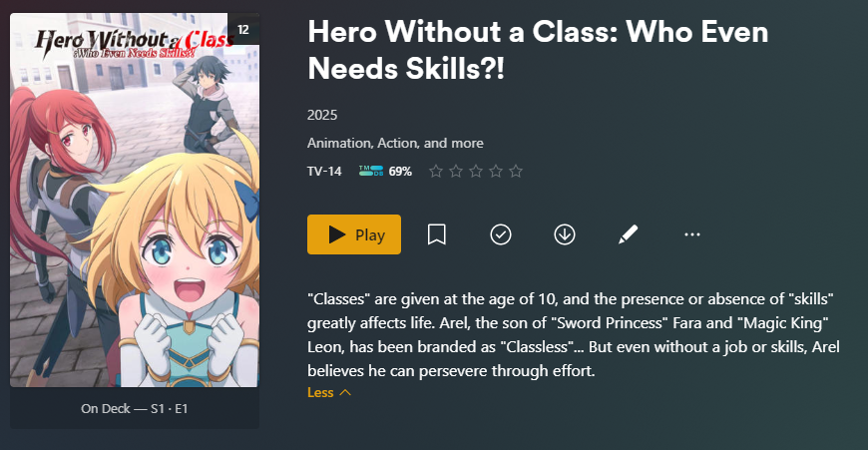Click the unwatched count badge 12
Viewport: 868px width, 450px height.
click(x=243, y=29)
